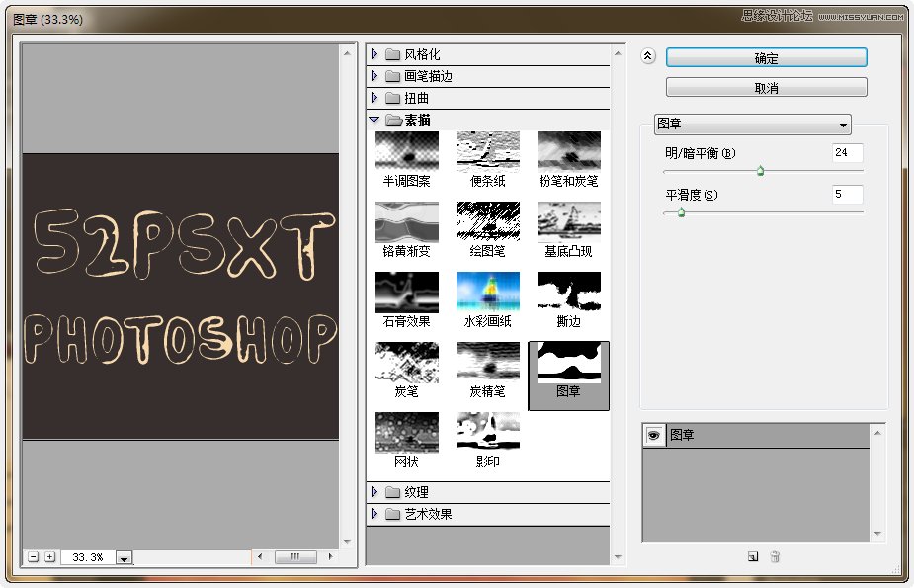
Task: Select the 绘图笔 filter thumbnail
Action: [x=488, y=221]
